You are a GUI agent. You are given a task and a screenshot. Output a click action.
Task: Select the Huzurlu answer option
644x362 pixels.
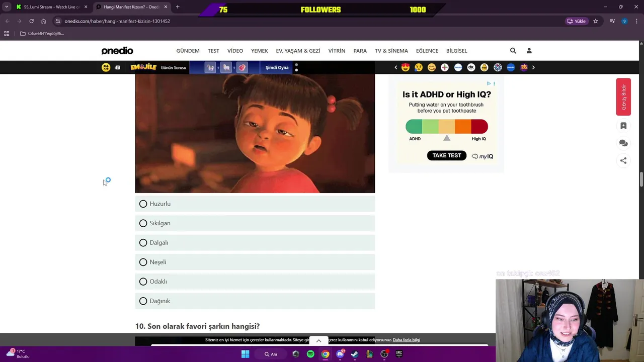(255, 204)
